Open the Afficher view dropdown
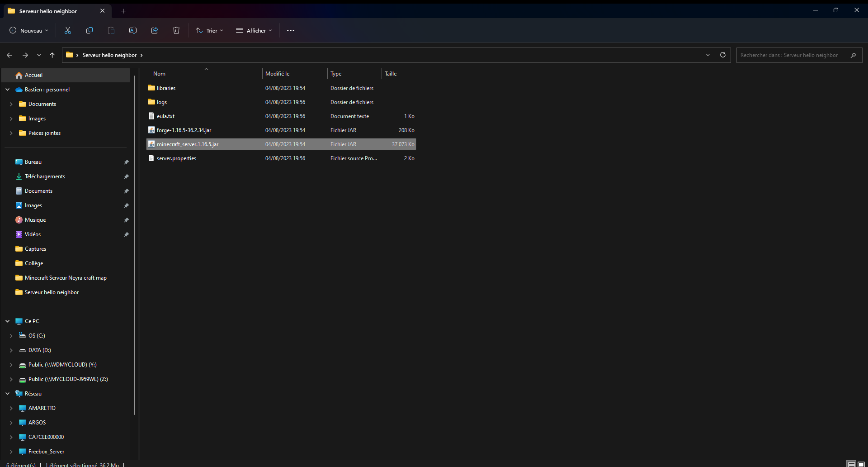 pyautogui.click(x=254, y=30)
